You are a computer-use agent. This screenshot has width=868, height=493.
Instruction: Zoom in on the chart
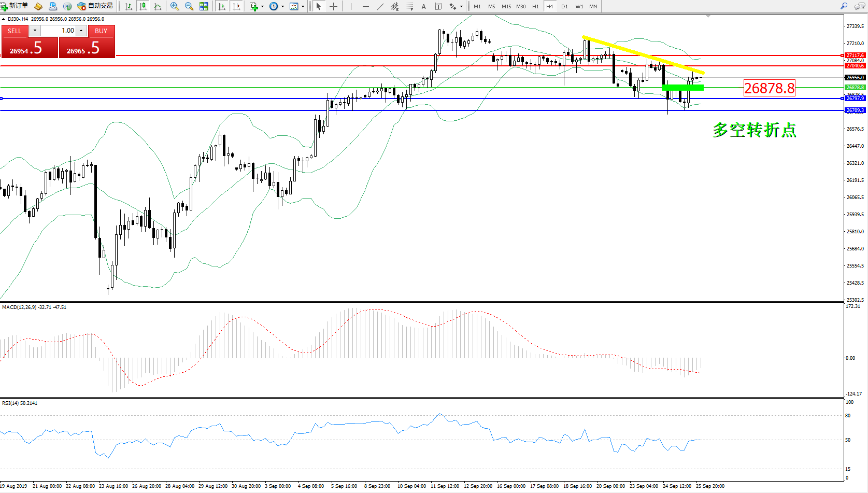click(x=175, y=6)
